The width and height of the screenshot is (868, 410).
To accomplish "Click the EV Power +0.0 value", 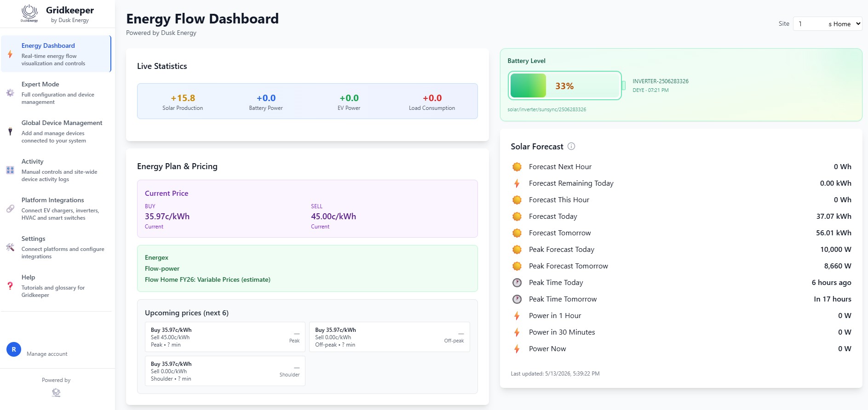I will (349, 98).
